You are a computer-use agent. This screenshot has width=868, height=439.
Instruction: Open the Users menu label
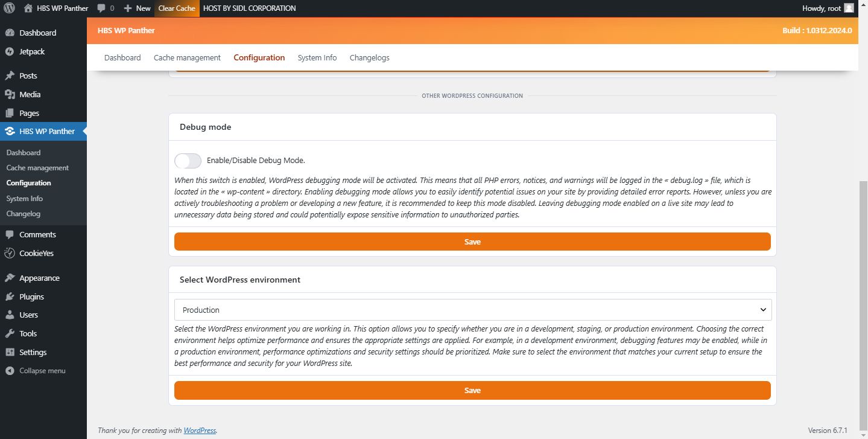[x=28, y=315]
